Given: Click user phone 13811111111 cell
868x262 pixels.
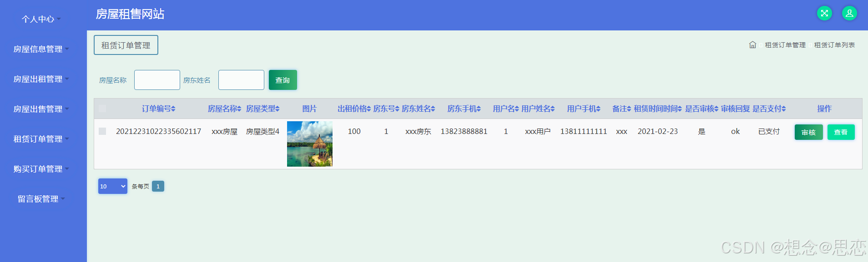Looking at the screenshot, I should coord(583,131).
